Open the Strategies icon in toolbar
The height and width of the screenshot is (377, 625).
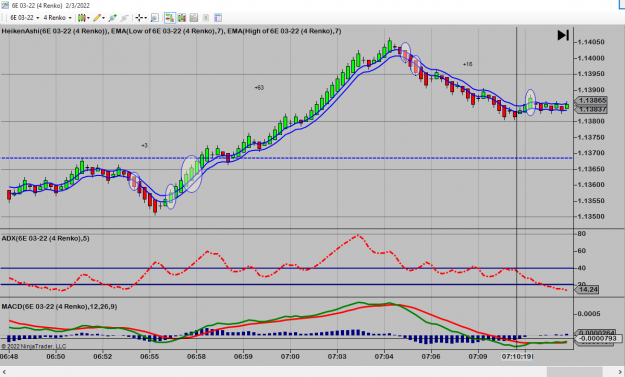coord(206,18)
